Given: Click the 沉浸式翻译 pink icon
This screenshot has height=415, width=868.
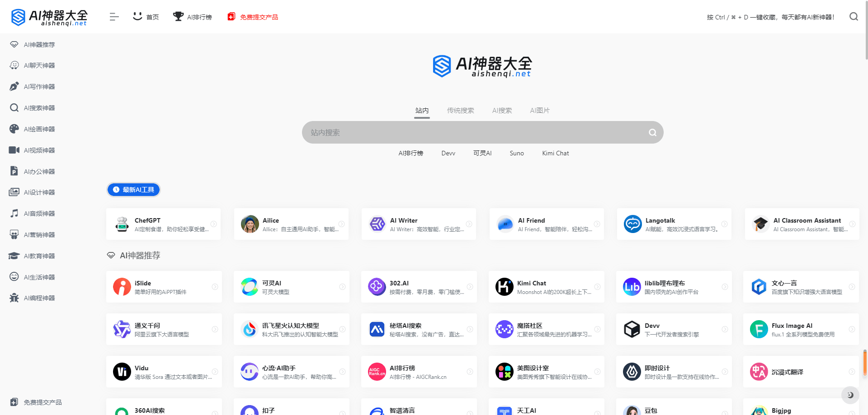Looking at the screenshot, I should 759,372.
